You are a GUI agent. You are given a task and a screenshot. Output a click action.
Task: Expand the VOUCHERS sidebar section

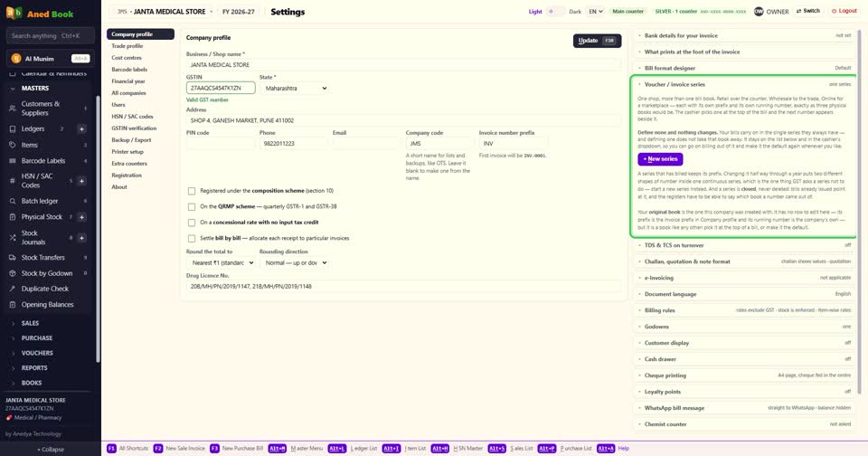[37, 353]
